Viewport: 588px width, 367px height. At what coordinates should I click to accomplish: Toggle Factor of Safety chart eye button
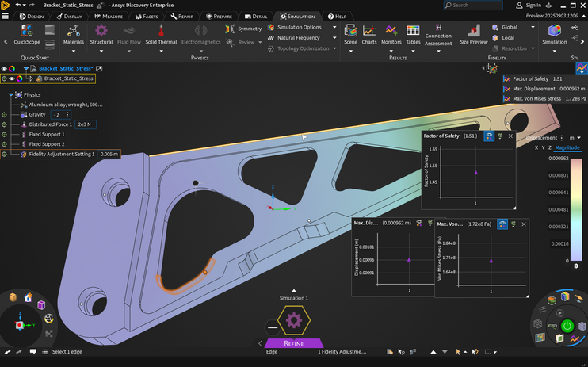click(x=489, y=136)
